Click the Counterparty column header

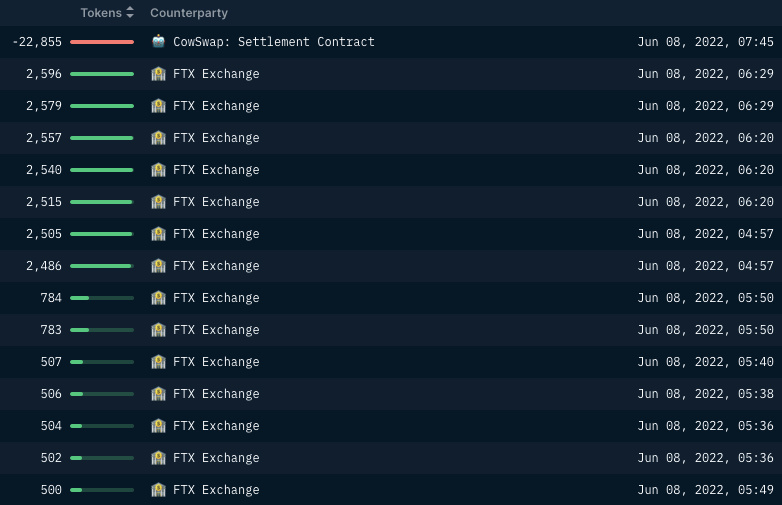point(189,13)
